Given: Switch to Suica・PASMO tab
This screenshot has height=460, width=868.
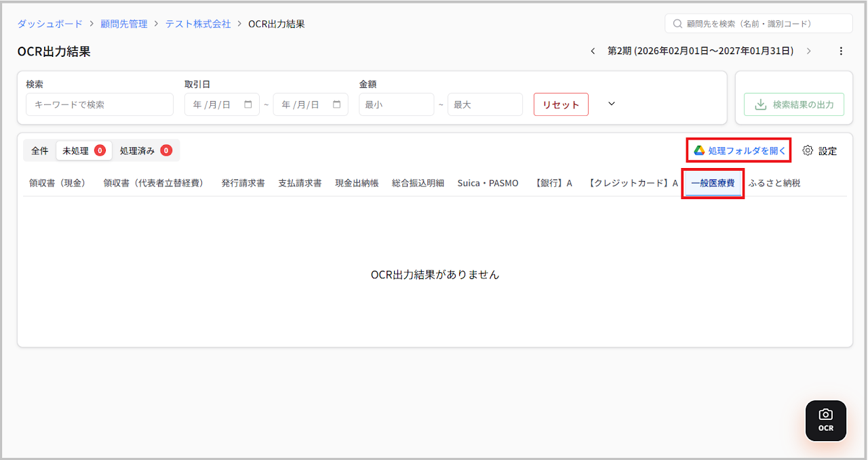Looking at the screenshot, I should [488, 183].
